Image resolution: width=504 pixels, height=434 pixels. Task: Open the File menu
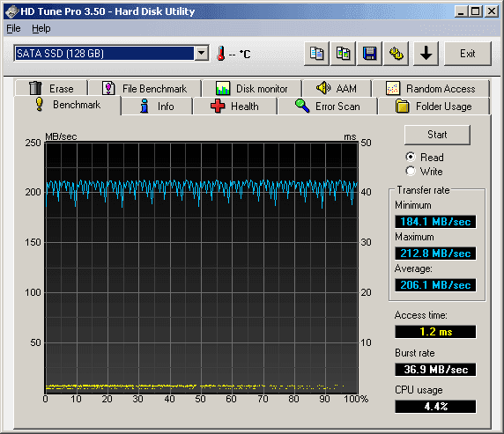pyautogui.click(x=13, y=28)
